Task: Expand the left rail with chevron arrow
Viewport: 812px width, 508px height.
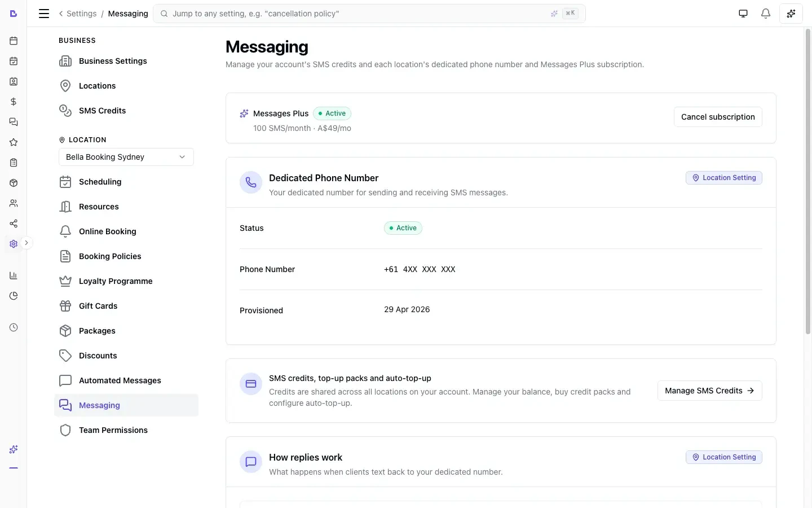Action: pos(26,243)
